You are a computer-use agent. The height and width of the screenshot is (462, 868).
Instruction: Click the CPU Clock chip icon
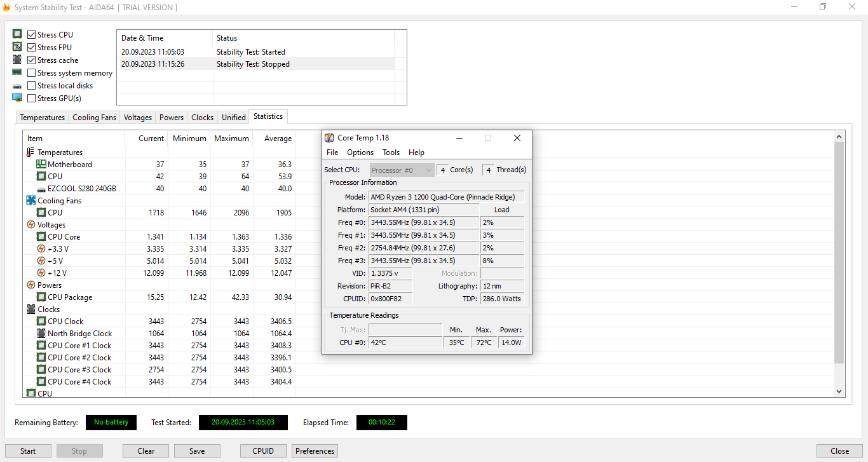click(41, 321)
